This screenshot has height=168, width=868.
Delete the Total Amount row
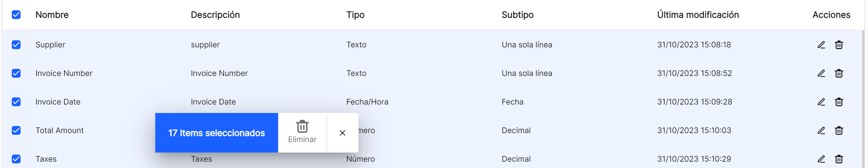click(x=839, y=130)
